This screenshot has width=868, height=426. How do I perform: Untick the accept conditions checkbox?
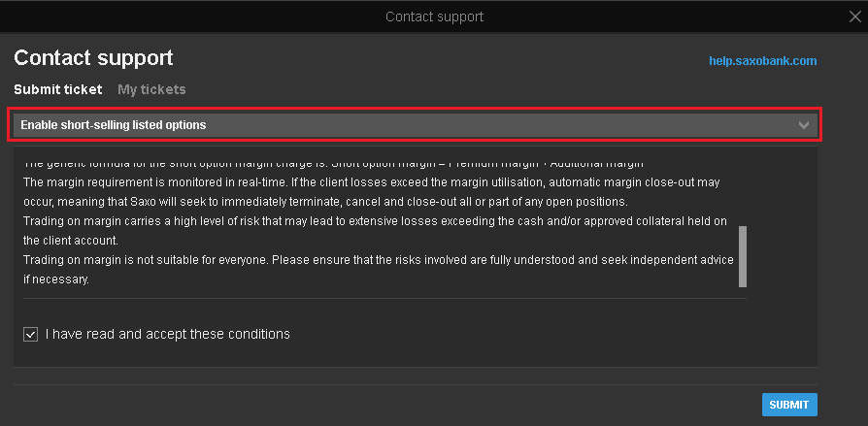(x=30, y=334)
